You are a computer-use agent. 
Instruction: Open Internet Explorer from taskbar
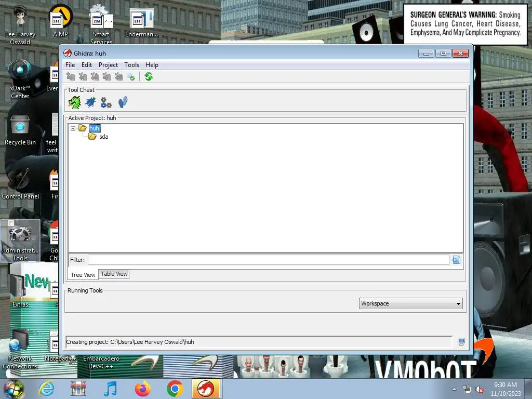point(46,389)
